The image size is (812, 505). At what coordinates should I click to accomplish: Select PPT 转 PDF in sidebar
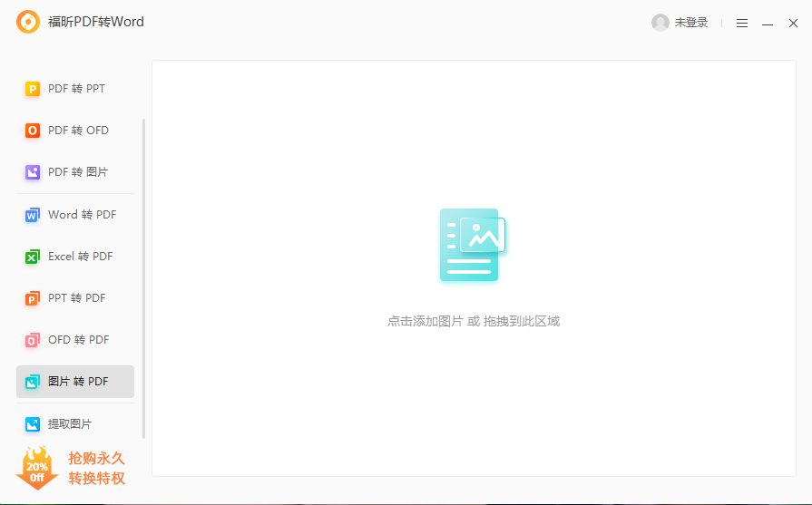click(x=75, y=298)
